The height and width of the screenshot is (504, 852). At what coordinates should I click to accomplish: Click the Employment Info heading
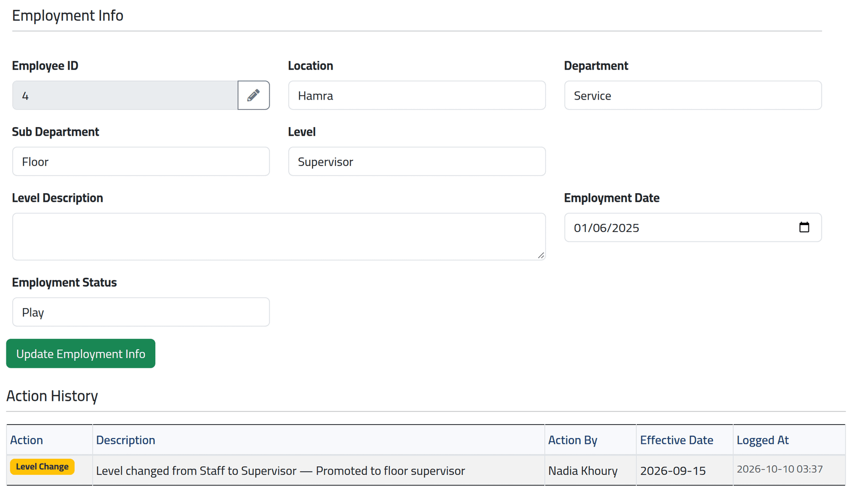(x=68, y=15)
